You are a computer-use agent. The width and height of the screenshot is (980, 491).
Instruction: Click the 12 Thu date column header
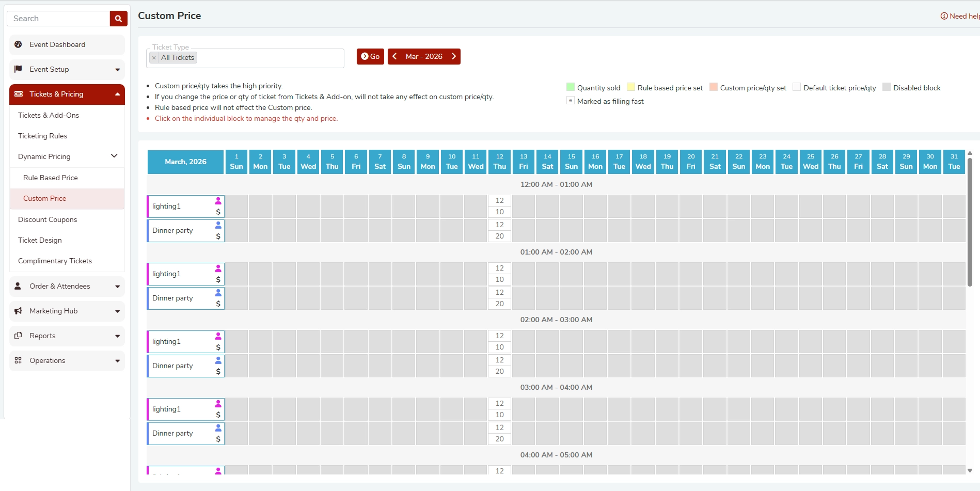tap(500, 162)
